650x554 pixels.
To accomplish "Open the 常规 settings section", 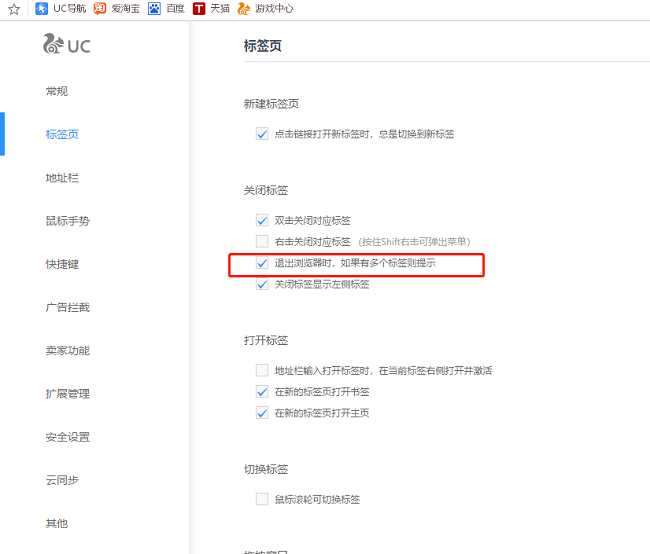I will coord(57,91).
